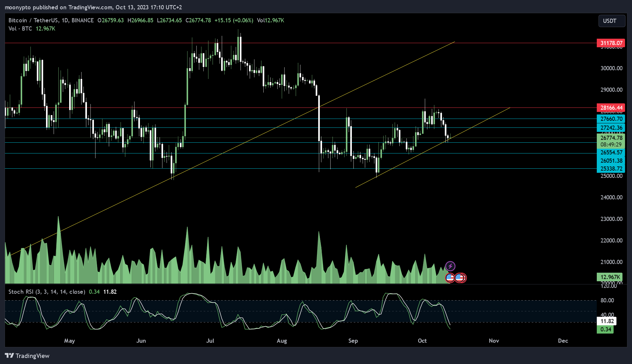Viewport: 632px width, 364px height.
Task: Select the 28166.44 red price label
Action: (x=611, y=108)
